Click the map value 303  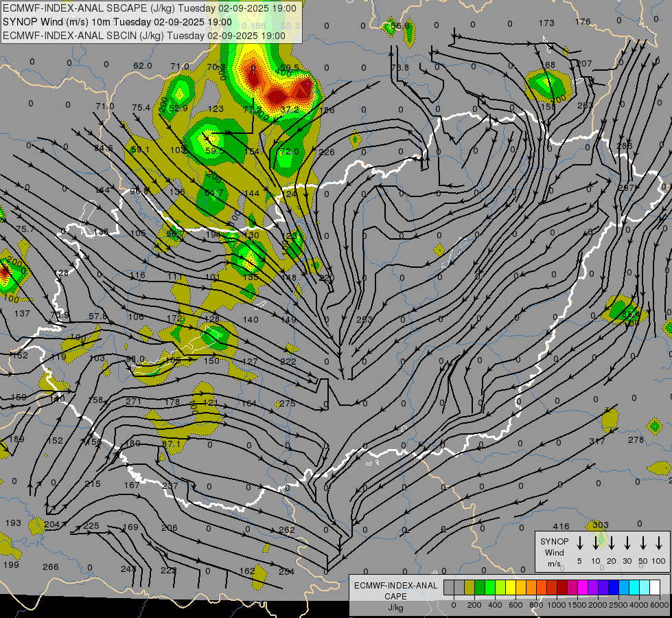pyautogui.click(x=601, y=525)
